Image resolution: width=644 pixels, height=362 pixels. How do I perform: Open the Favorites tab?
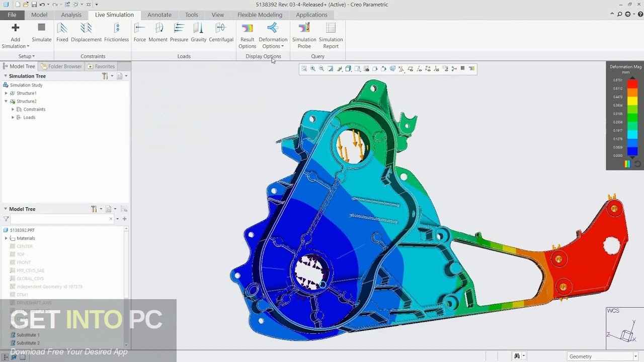[101, 66]
